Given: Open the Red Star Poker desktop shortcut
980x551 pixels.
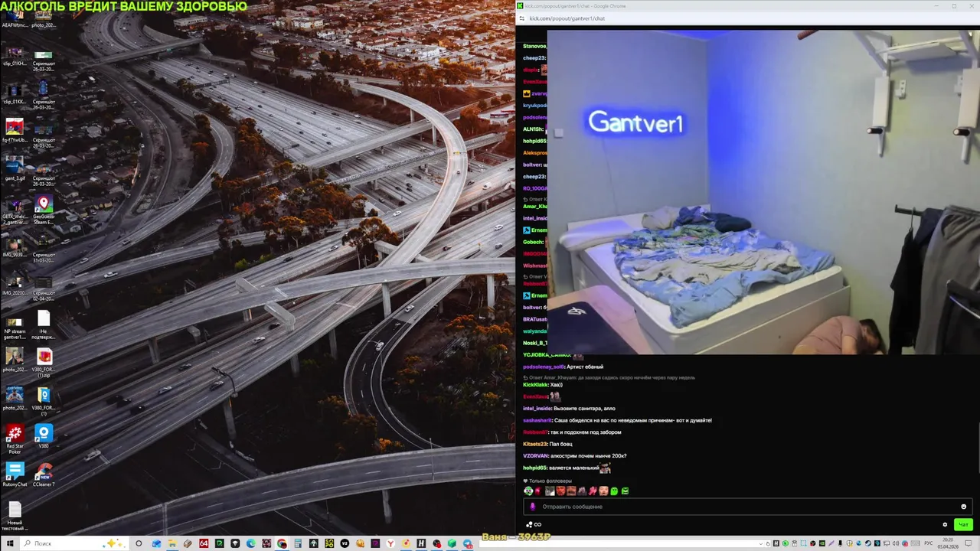Looking at the screenshot, I should pyautogui.click(x=15, y=440).
